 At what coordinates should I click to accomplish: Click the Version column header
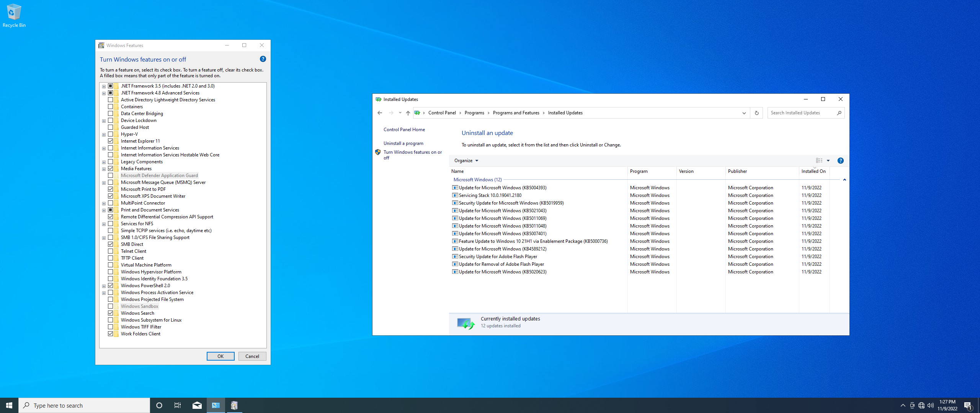[x=701, y=171]
